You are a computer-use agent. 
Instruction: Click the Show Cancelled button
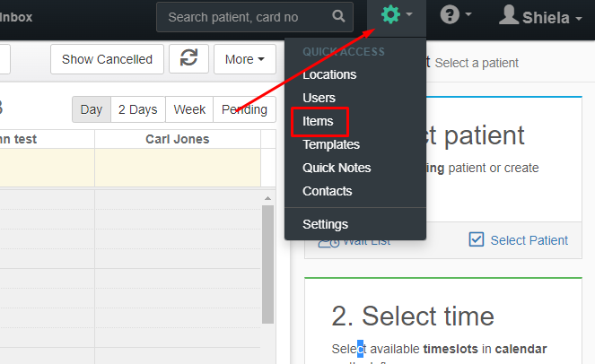107,59
